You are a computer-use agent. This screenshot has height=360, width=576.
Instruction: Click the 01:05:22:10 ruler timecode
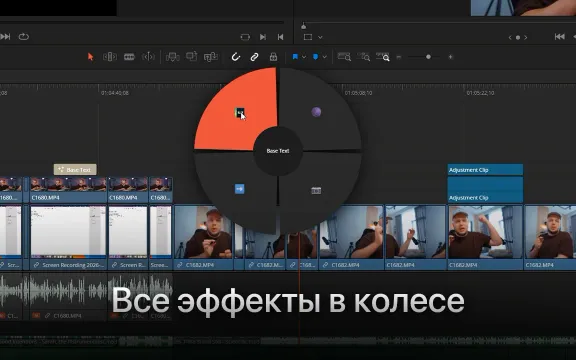tap(480, 93)
